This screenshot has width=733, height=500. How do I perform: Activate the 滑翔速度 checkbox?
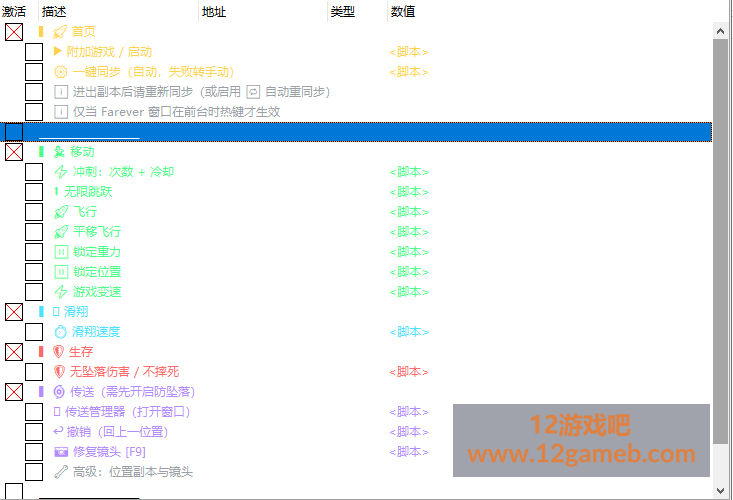pos(34,332)
